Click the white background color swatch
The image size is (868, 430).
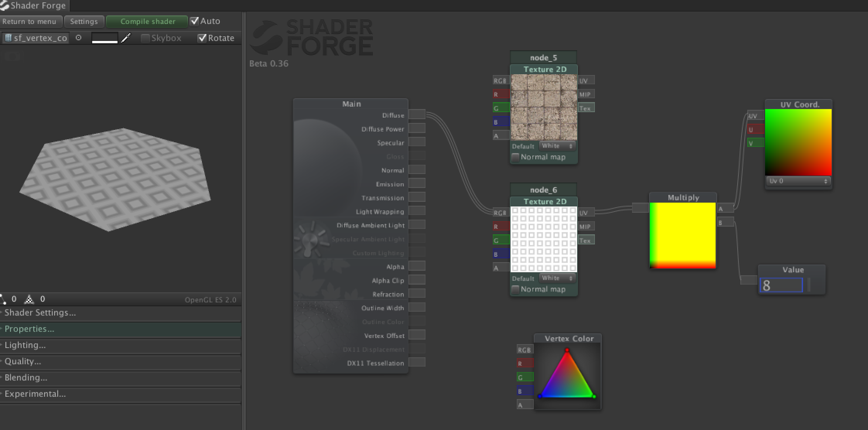(x=104, y=38)
